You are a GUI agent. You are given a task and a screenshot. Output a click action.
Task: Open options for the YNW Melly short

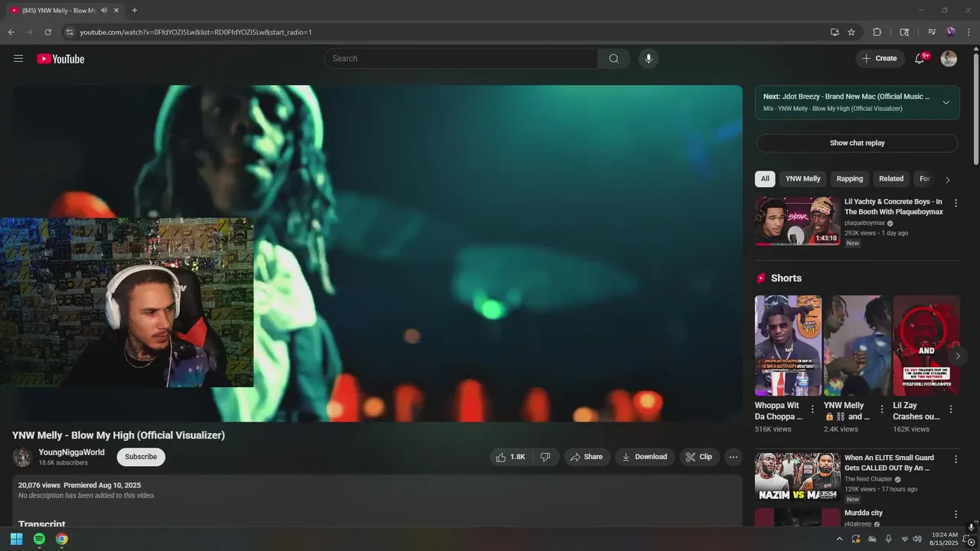click(881, 409)
